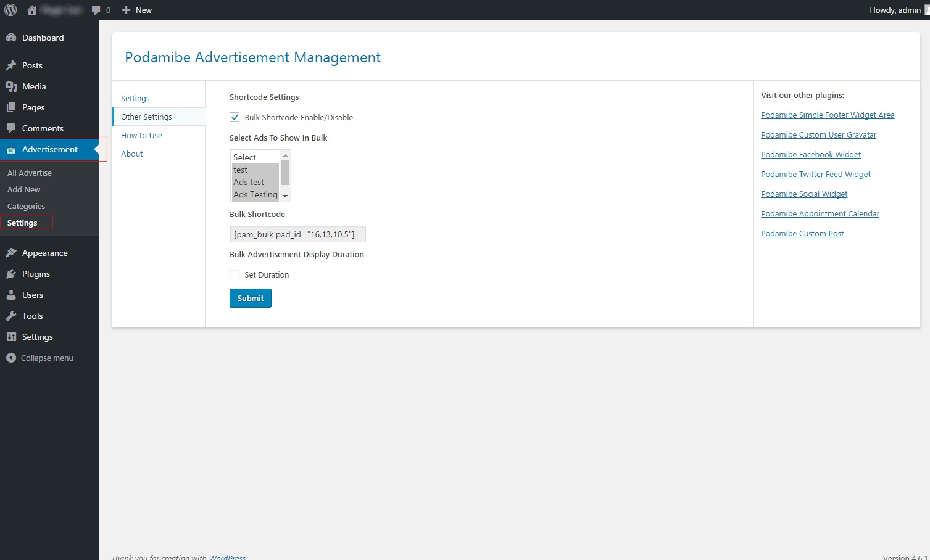Image resolution: width=930 pixels, height=560 pixels.
Task: Open the About tab
Action: coord(131,154)
